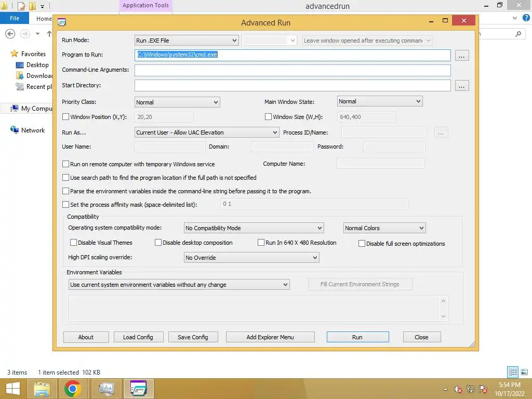Click the Program to Run field
Screen dimensions: 532x399
coord(292,55)
